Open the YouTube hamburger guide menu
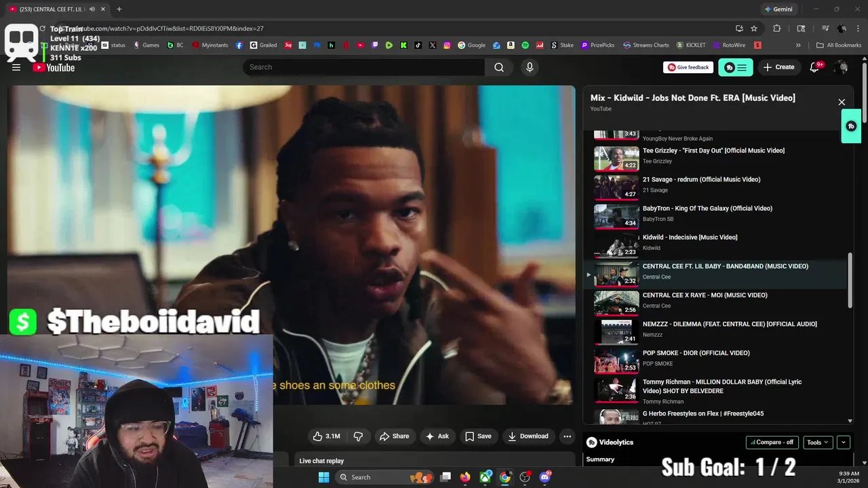 16,67
